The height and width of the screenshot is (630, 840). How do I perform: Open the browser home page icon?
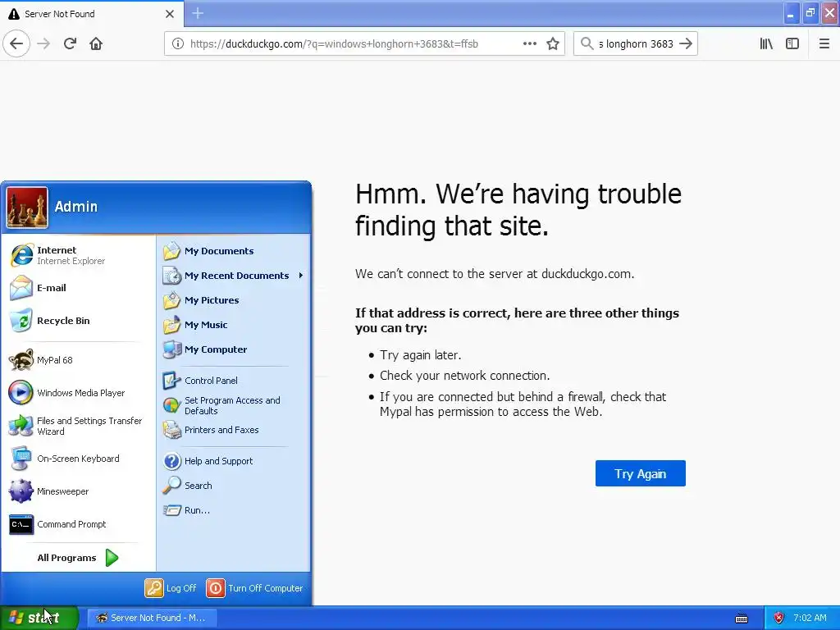pyautogui.click(x=96, y=43)
